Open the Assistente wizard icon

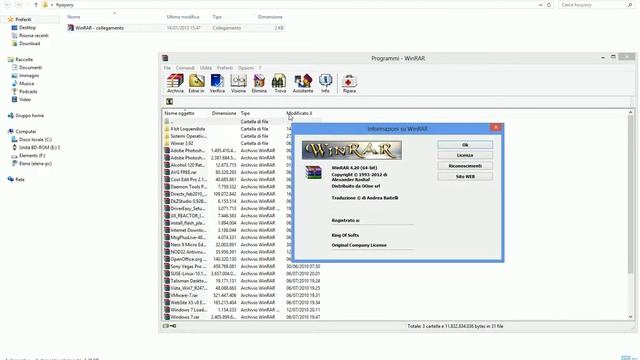[303, 83]
